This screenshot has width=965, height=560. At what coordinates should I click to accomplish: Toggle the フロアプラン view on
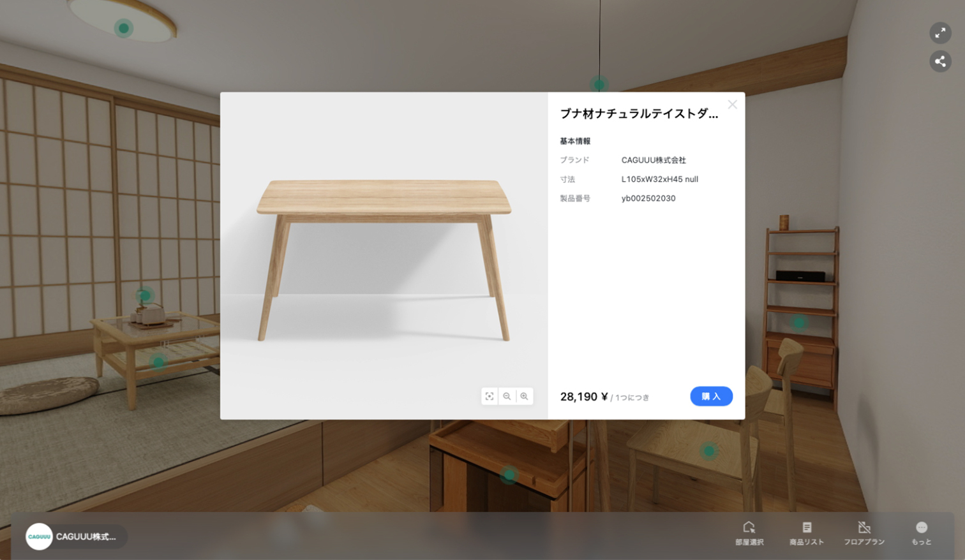point(865,533)
